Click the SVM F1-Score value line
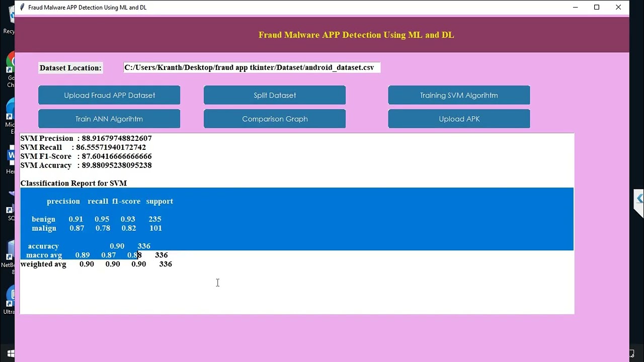The image size is (644, 362). [86, 156]
